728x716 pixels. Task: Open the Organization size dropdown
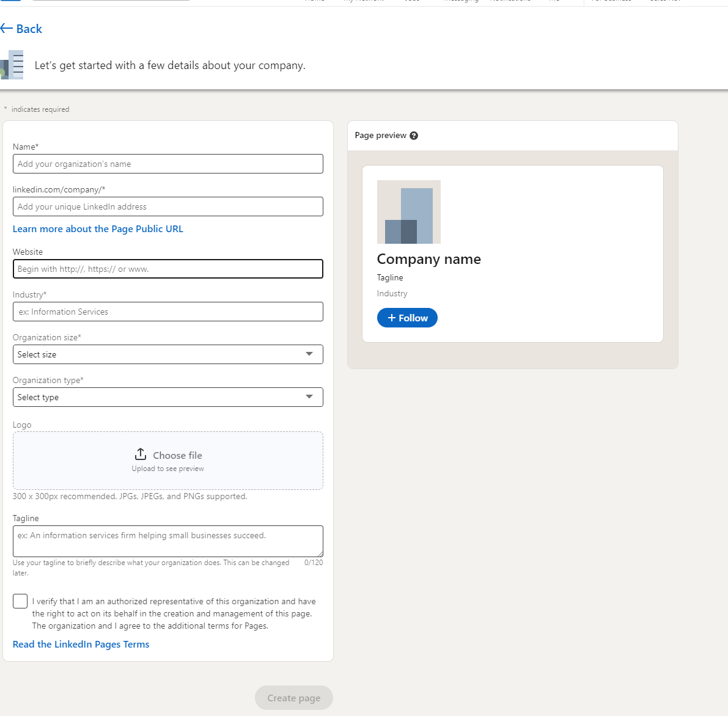click(x=167, y=354)
